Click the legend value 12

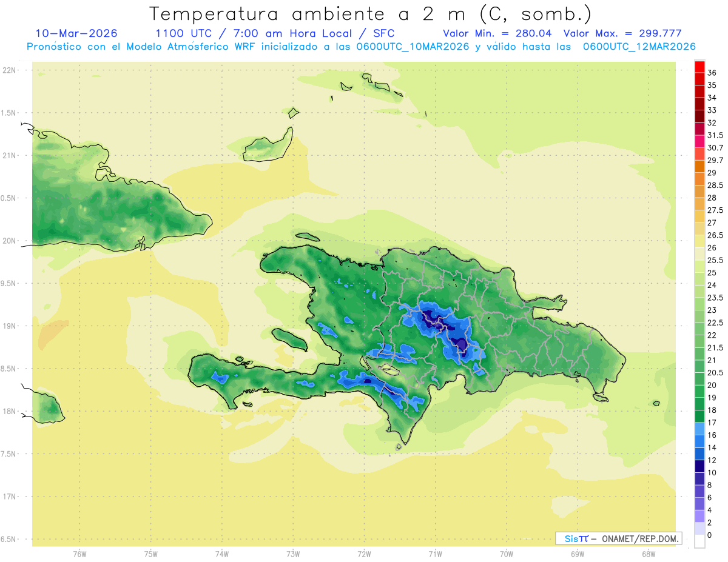click(712, 460)
